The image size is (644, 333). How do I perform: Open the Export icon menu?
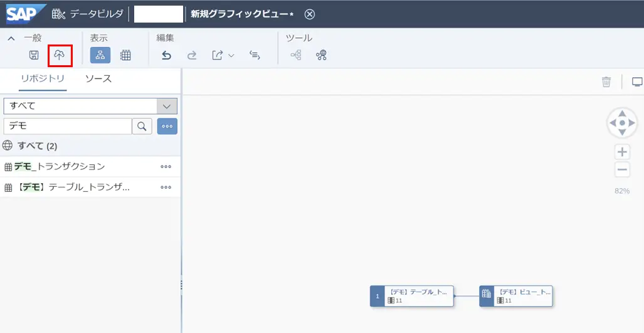(x=217, y=55)
